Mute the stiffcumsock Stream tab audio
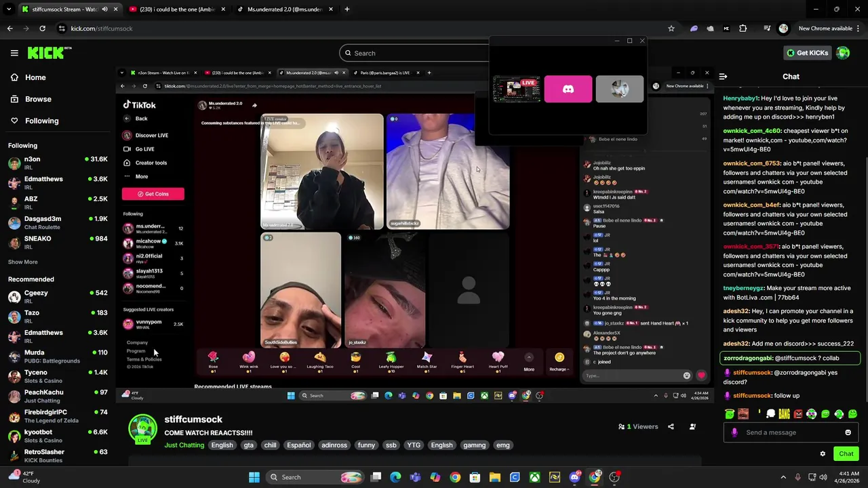The image size is (868, 488). click(104, 9)
